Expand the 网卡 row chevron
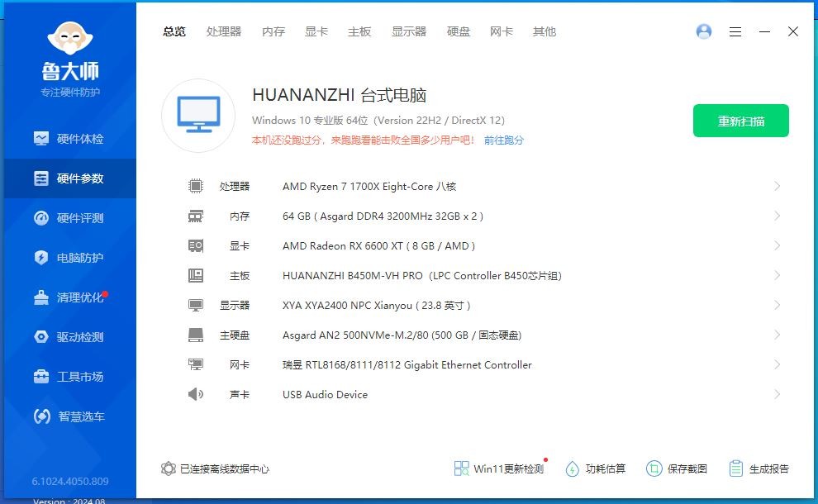Image resolution: width=818 pixels, height=504 pixels. (x=777, y=364)
